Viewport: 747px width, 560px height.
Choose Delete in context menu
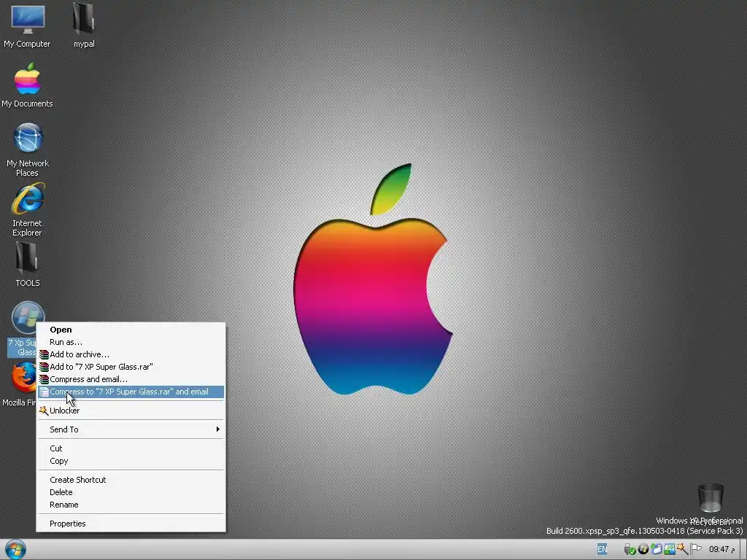131,492
